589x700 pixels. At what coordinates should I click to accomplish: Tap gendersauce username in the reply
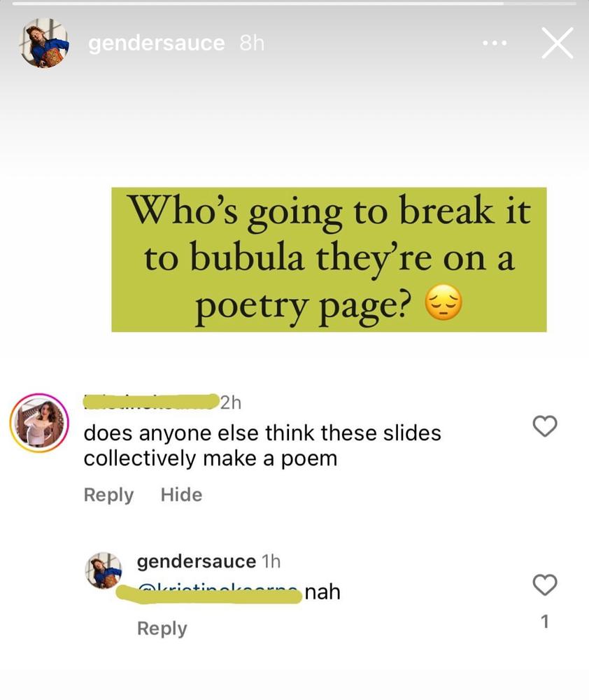pyautogui.click(x=197, y=561)
